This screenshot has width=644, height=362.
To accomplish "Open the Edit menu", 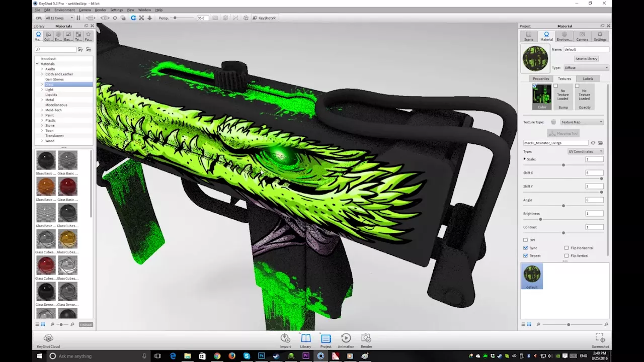I will tap(47, 10).
